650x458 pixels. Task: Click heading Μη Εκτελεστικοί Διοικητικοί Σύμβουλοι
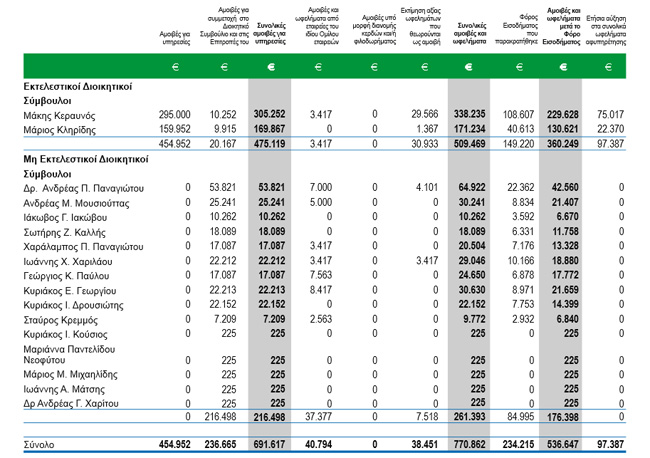(x=86, y=167)
